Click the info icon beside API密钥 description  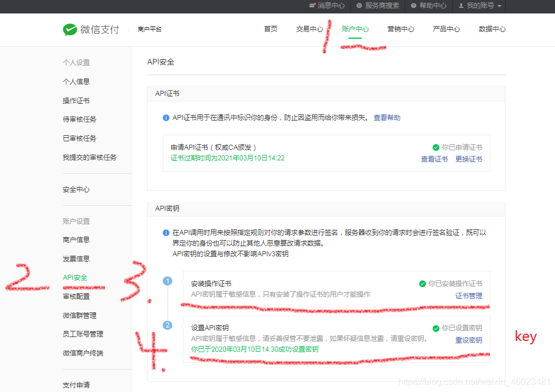coord(166,233)
